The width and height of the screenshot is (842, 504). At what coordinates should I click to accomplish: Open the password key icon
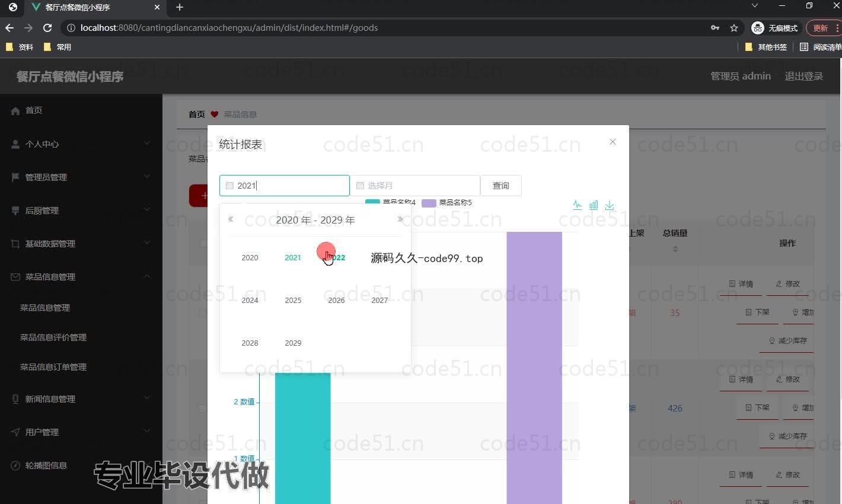[x=715, y=28]
